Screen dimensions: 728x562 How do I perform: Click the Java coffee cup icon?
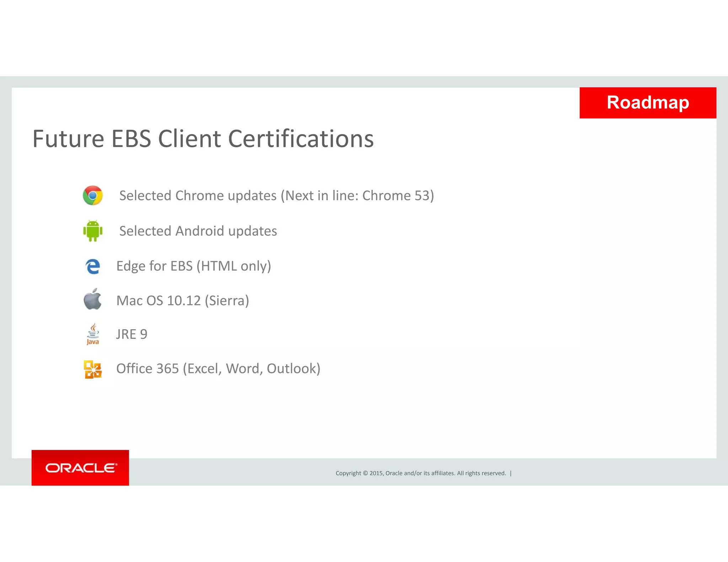(x=93, y=334)
